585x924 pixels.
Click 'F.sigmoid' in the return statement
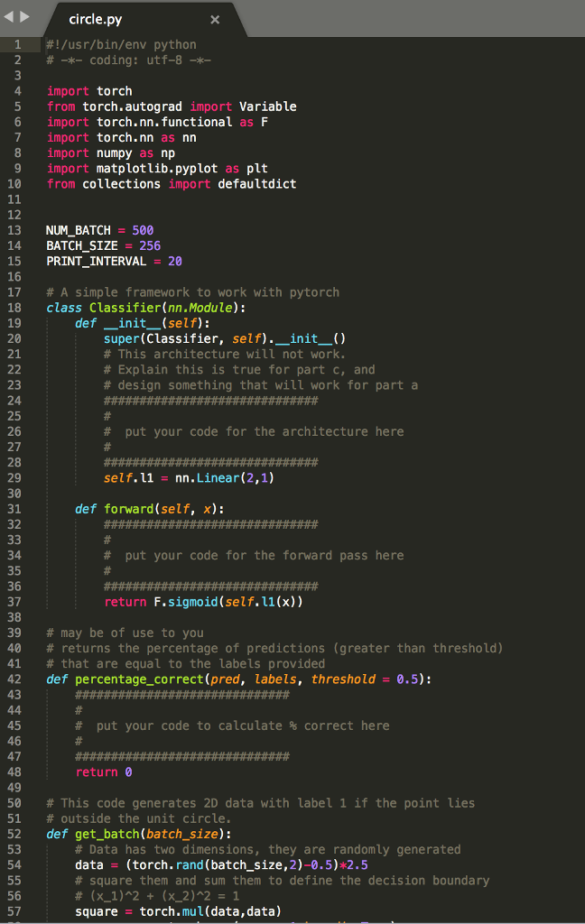click(186, 602)
